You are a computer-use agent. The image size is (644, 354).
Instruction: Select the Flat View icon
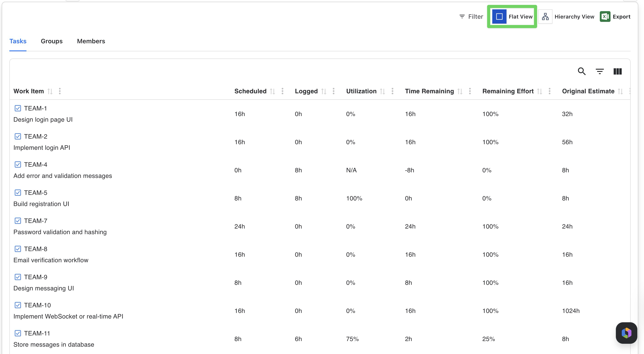point(499,17)
